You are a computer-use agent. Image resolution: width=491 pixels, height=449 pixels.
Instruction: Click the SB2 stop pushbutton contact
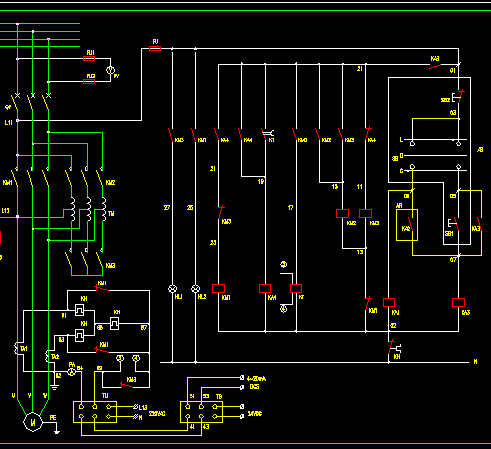pos(458,96)
